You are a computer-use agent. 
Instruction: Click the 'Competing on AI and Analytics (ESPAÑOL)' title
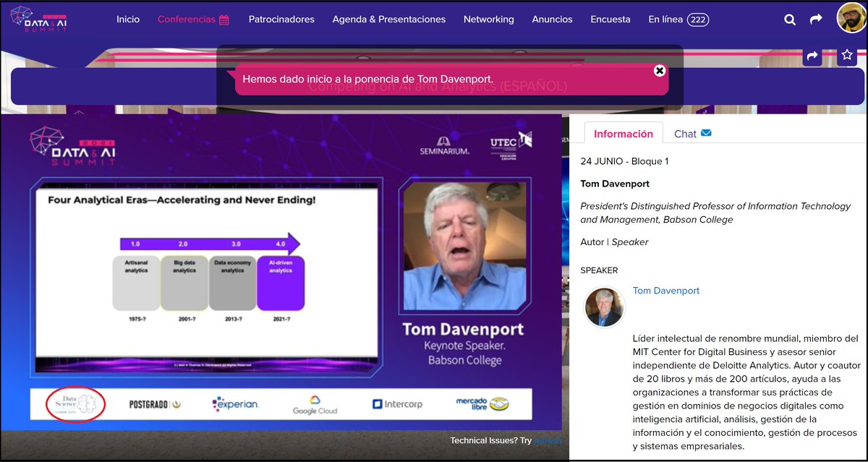point(438,86)
